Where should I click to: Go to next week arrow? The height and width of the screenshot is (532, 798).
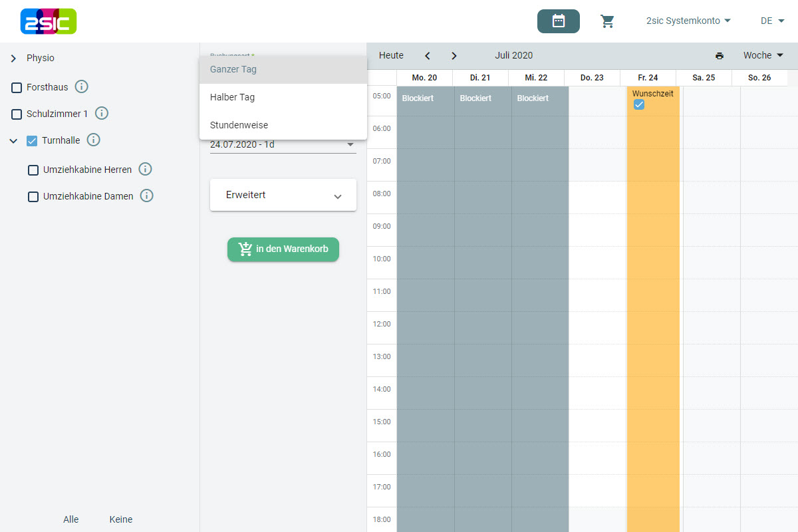[454, 56]
